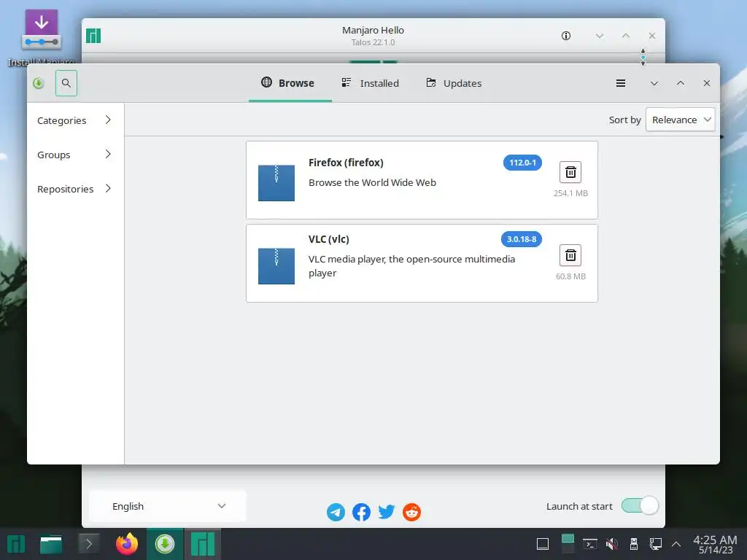Image resolution: width=747 pixels, height=560 pixels.
Task: Toggle Launch at start switch
Action: point(640,506)
